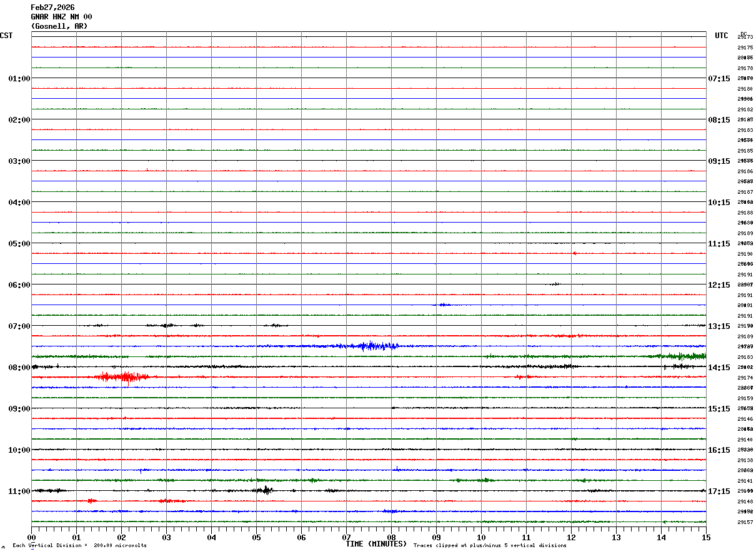Image resolution: width=756 pixels, height=554 pixels.
Task: Click the 13:15 UTC time label
Action: [x=719, y=326]
